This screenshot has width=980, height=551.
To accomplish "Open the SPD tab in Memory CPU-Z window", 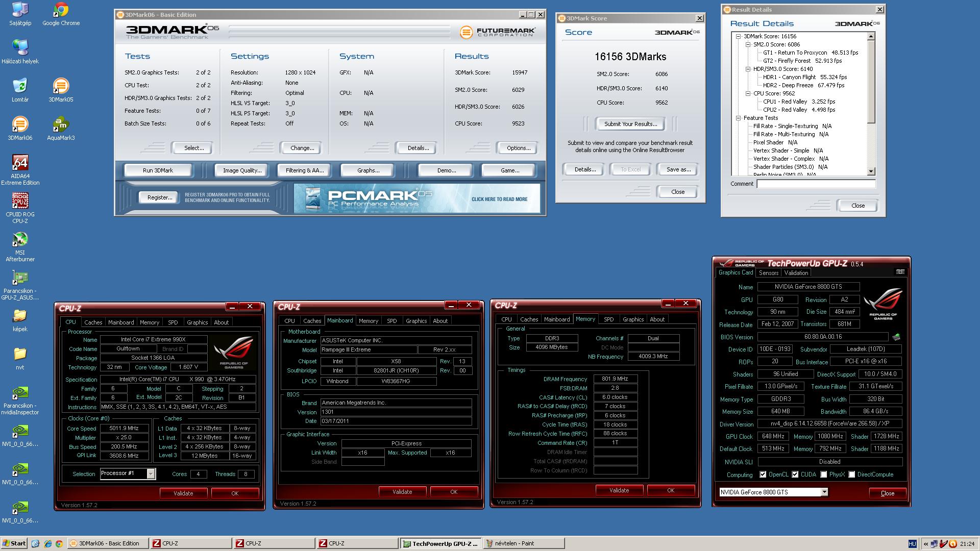I will point(608,319).
